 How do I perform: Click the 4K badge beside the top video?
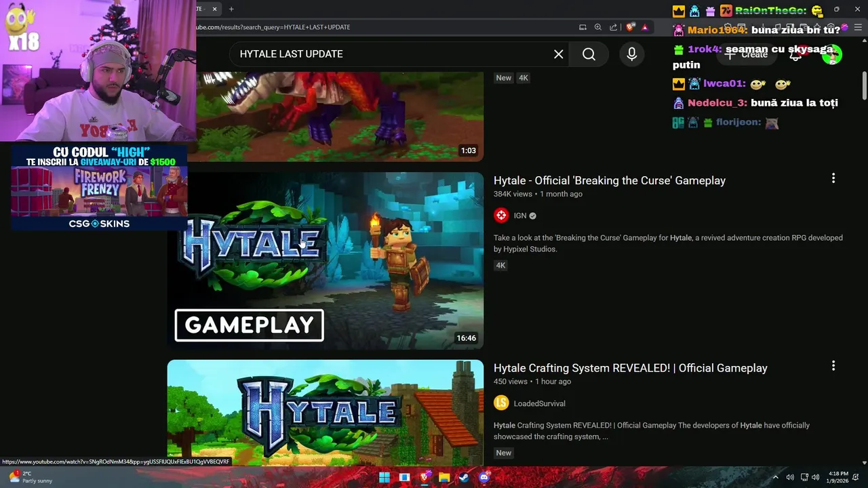pos(523,78)
